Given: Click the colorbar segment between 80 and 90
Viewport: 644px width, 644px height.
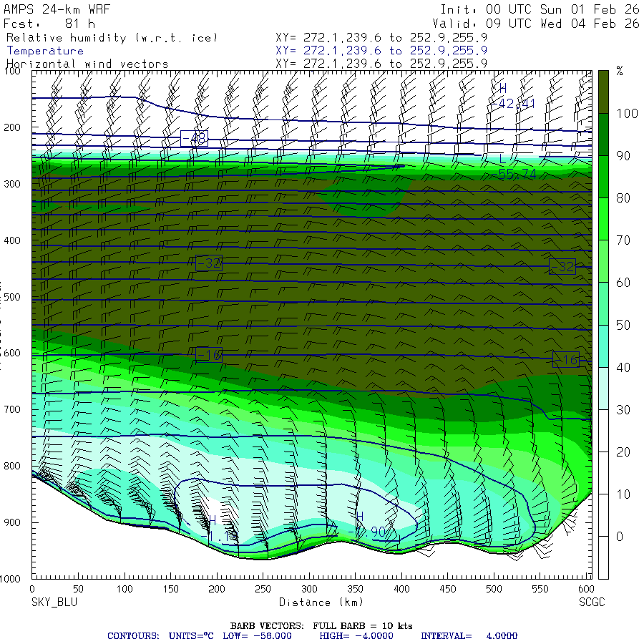Looking at the screenshot, I should point(603,177).
